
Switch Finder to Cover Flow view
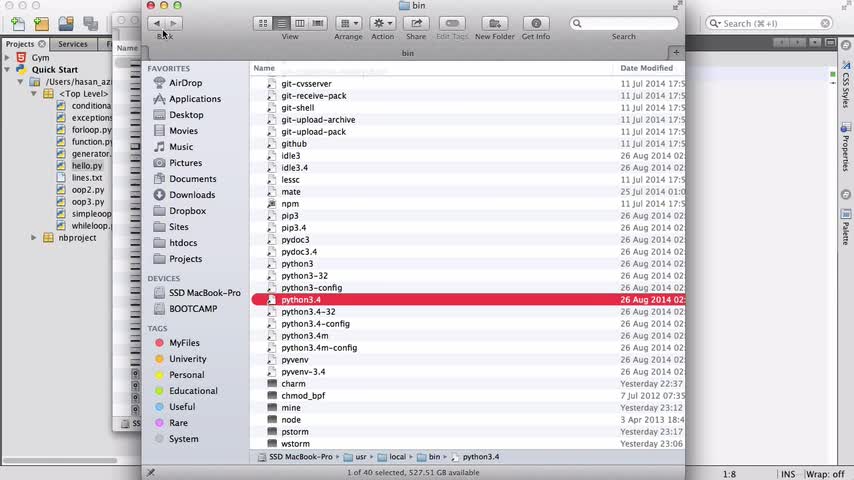click(318, 23)
